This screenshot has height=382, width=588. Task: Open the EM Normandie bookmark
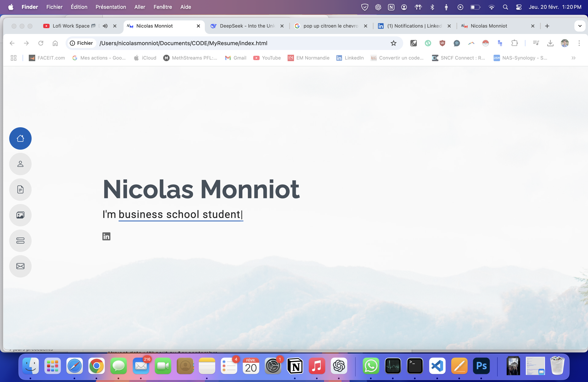click(x=308, y=58)
